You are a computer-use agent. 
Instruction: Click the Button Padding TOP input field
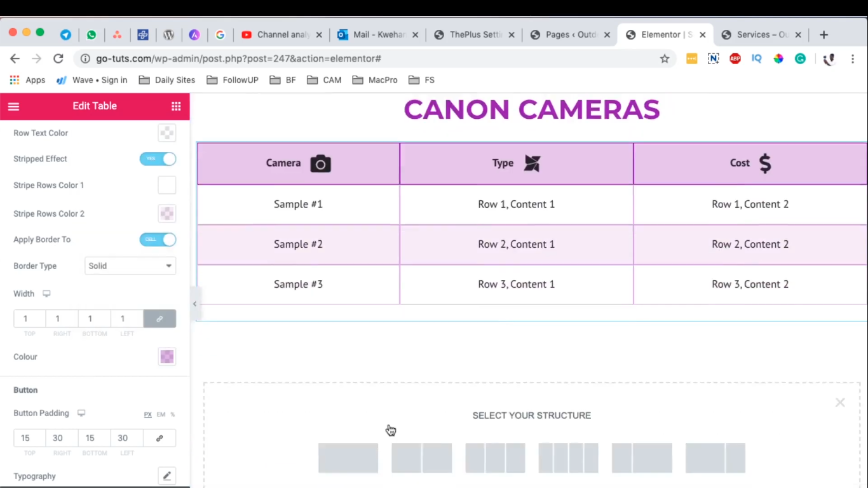coord(30,438)
